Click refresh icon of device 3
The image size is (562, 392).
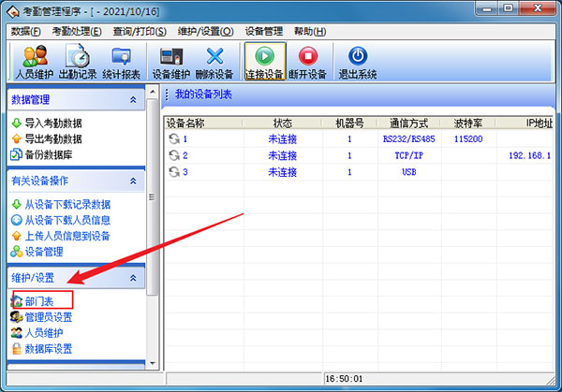tap(174, 172)
